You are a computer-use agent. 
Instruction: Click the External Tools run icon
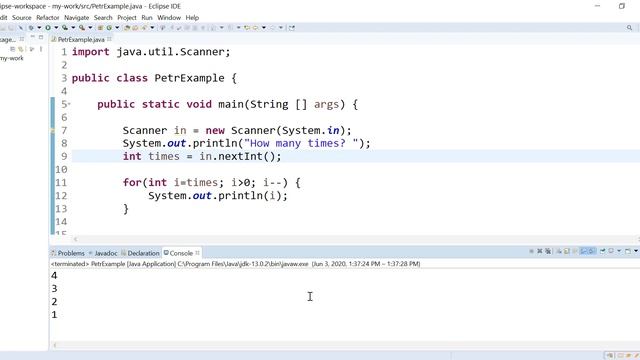pos(82,28)
